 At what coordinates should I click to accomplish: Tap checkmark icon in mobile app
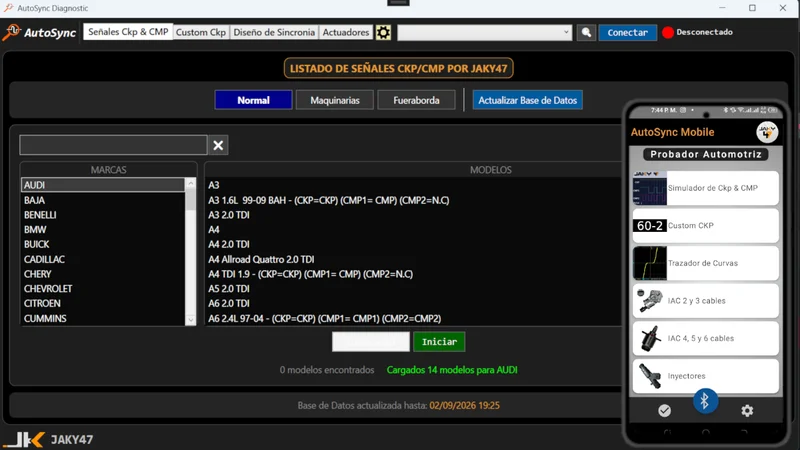pos(664,411)
